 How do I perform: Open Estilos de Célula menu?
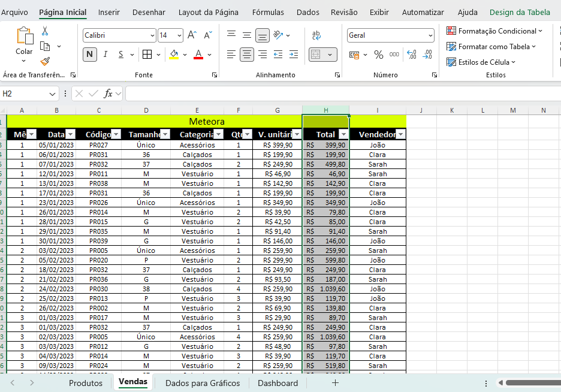tap(481, 62)
